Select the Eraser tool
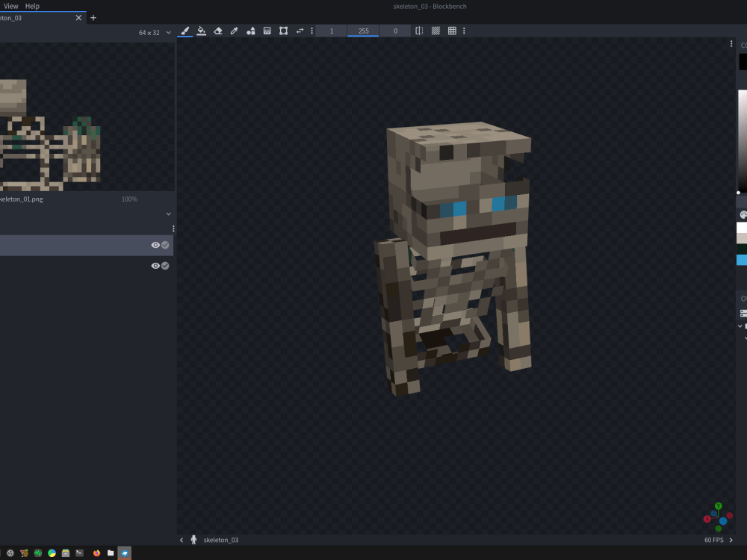Screen dimensions: 747x560 (217, 31)
